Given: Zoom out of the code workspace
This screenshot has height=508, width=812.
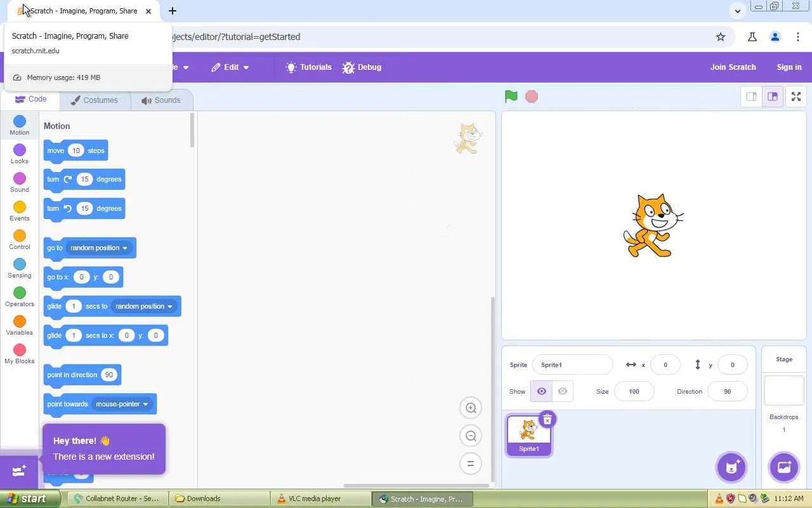Looking at the screenshot, I should click(x=471, y=436).
